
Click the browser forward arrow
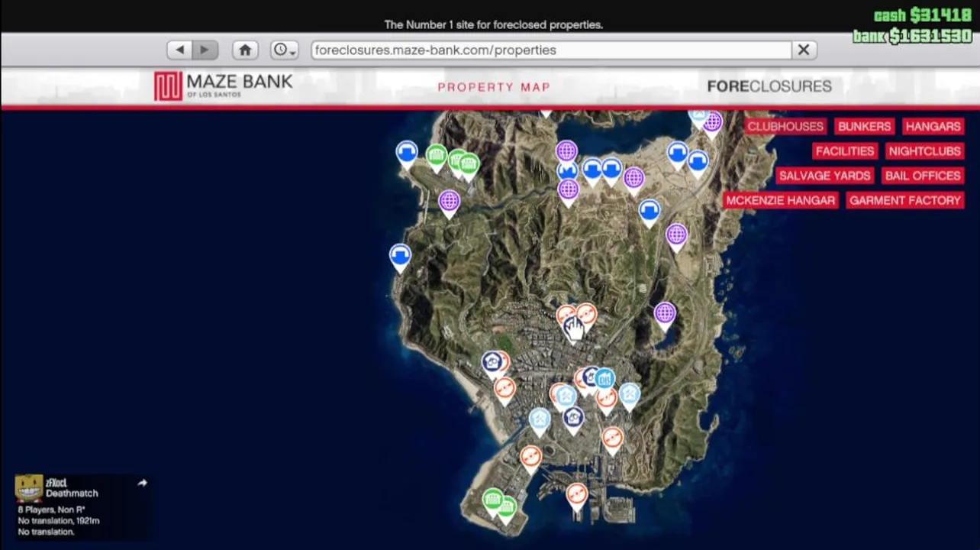205,50
